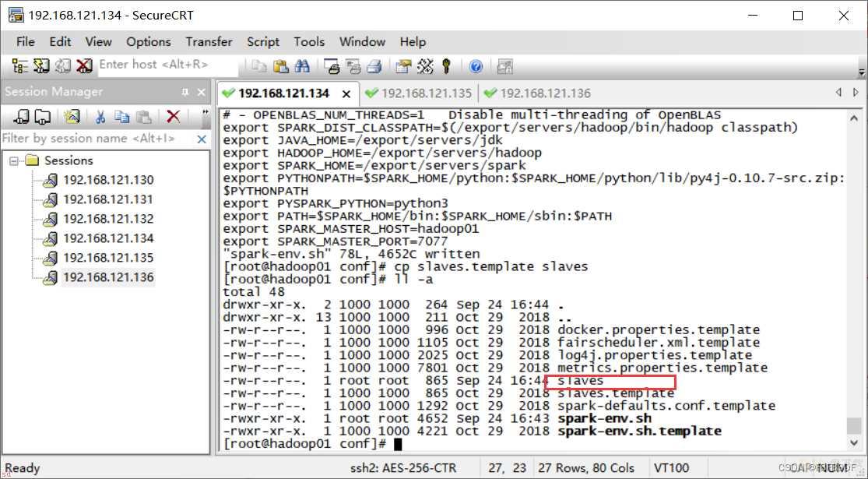Click the public key assistant key icon
868x479 pixels.
tap(446, 67)
